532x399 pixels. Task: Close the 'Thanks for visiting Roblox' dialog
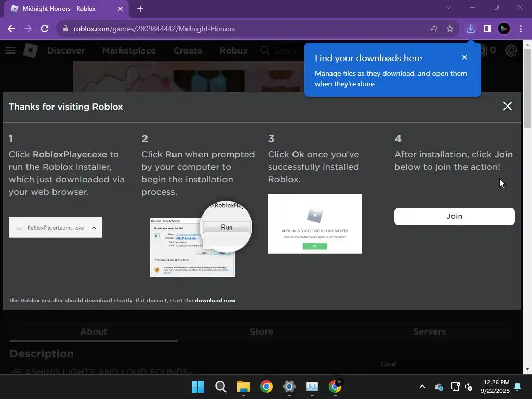[507, 106]
